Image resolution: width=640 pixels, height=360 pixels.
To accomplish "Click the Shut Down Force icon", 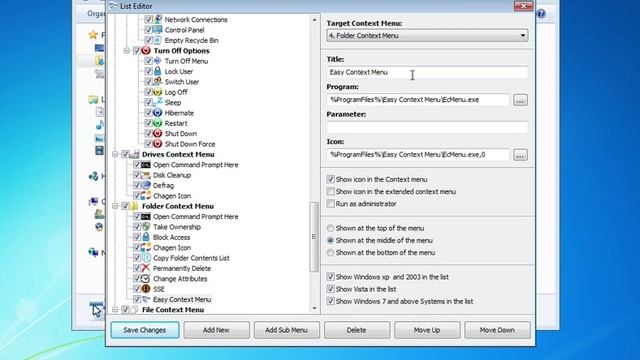I will tap(158, 144).
